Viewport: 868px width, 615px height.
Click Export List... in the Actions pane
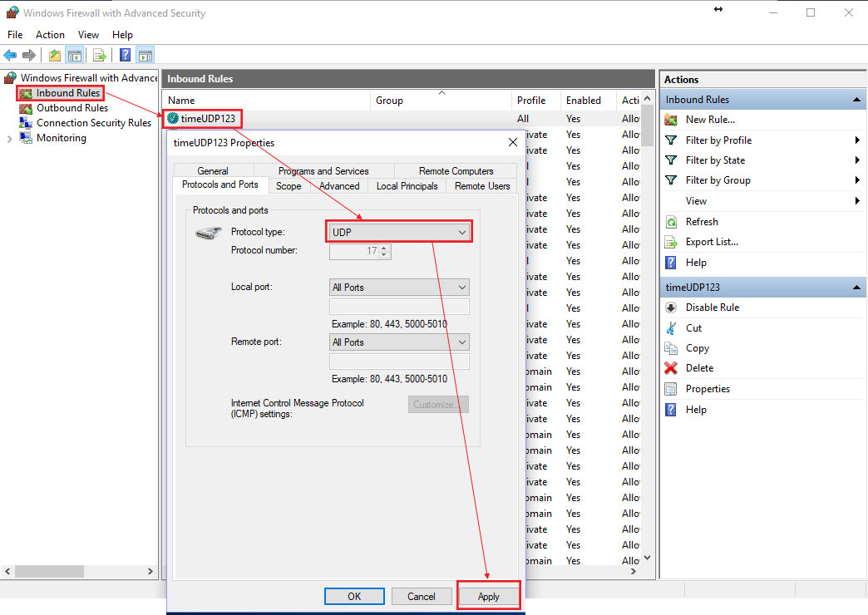[712, 242]
